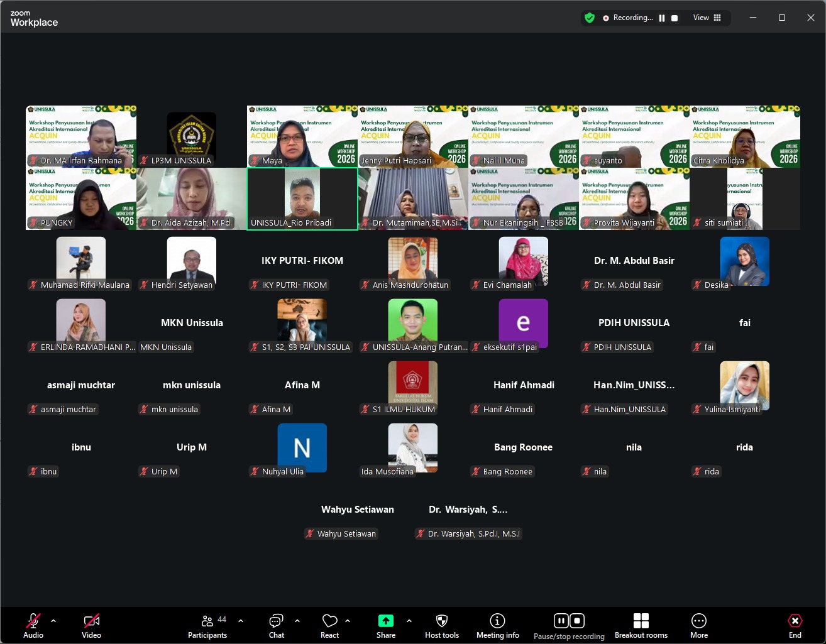Click the green encryption shield icon
The image size is (826, 644).
pyautogui.click(x=589, y=18)
